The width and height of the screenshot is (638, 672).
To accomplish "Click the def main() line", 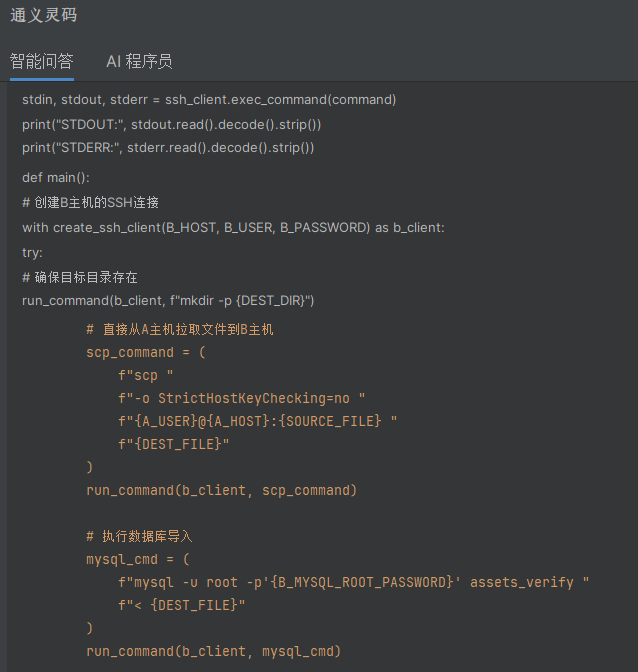I will [56, 177].
